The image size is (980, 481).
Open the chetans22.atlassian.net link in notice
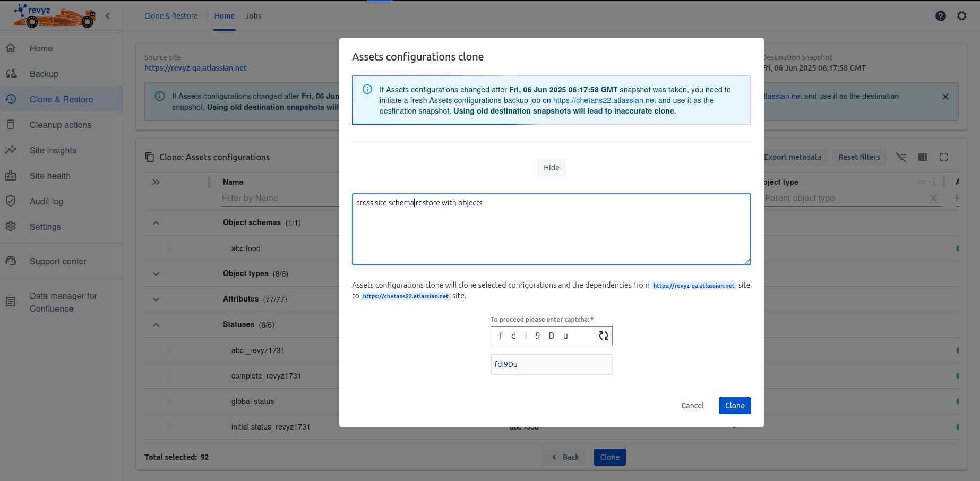(604, 100)
